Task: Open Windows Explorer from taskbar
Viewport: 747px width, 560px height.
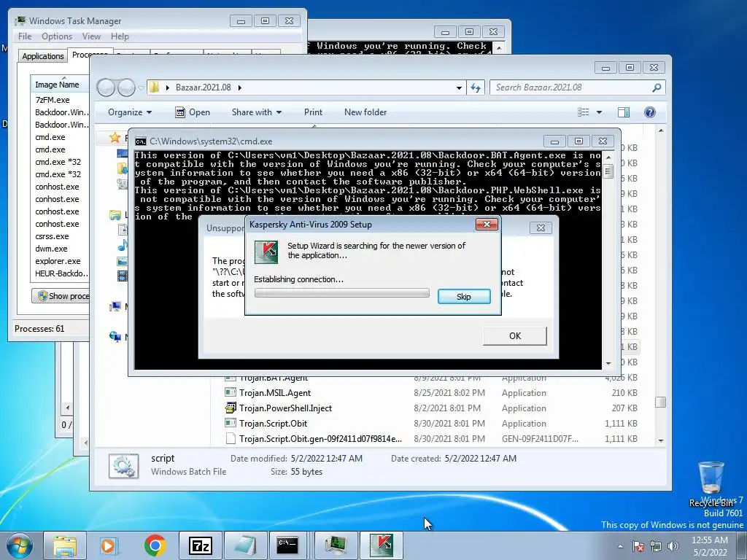Action: click(65, 545)
